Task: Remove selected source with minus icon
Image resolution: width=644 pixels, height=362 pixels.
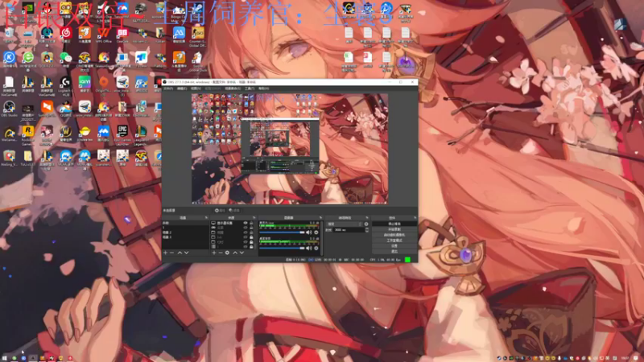Action: (221, 253)
